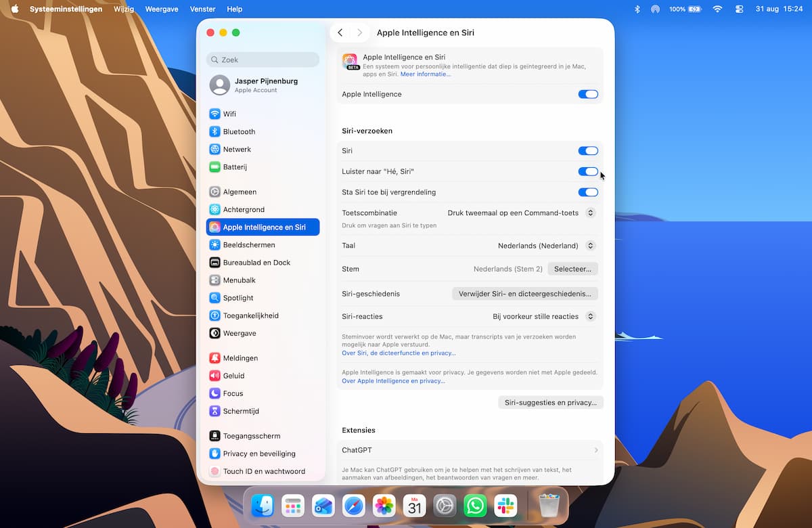The width and height of the screenshot is (812, 528).
Task: Go back with the toolbar back arrow
Action: pos(340,32)
